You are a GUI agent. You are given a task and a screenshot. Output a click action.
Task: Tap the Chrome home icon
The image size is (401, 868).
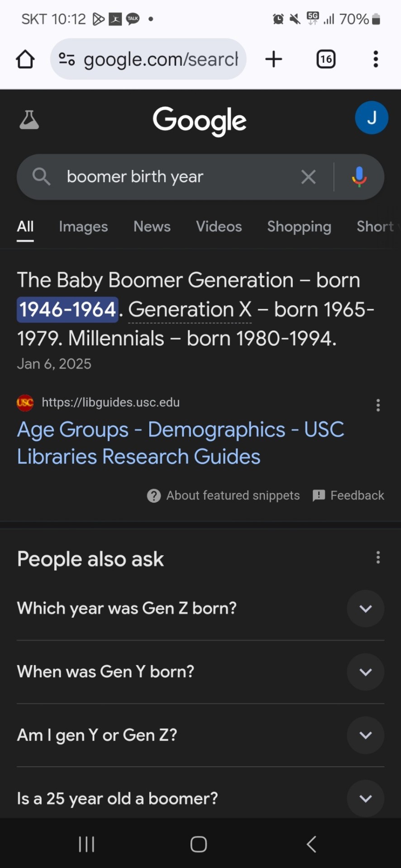pos(25,59)
